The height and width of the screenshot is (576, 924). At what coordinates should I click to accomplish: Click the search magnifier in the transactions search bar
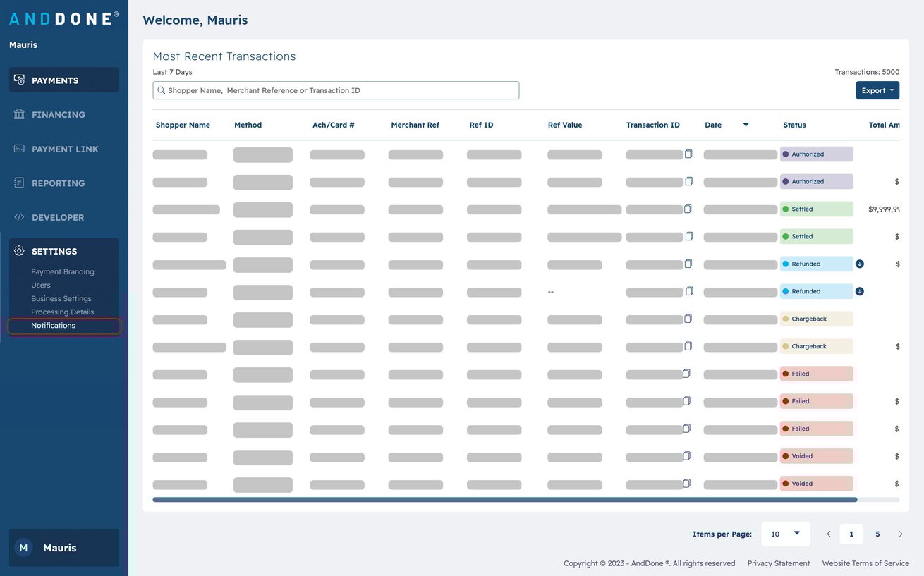(x=160, y=90)
